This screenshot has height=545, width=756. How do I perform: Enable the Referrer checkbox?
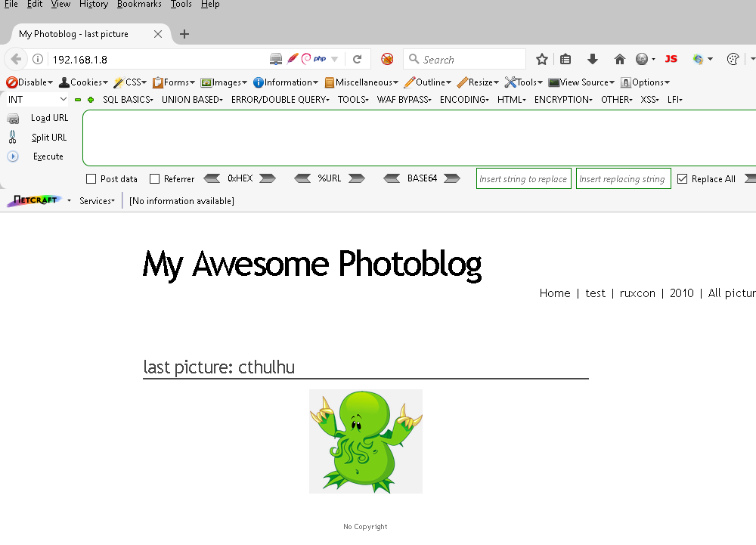[155, 179]
